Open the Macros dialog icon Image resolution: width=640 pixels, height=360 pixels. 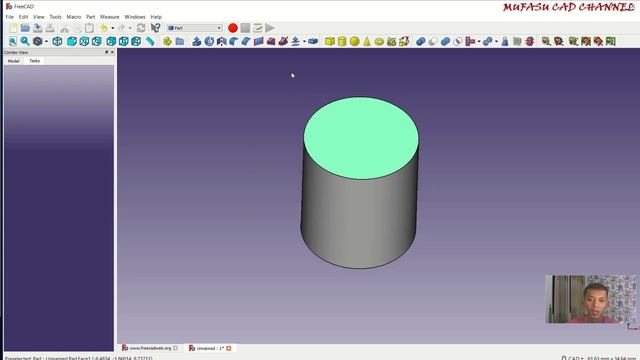point(258,28)
